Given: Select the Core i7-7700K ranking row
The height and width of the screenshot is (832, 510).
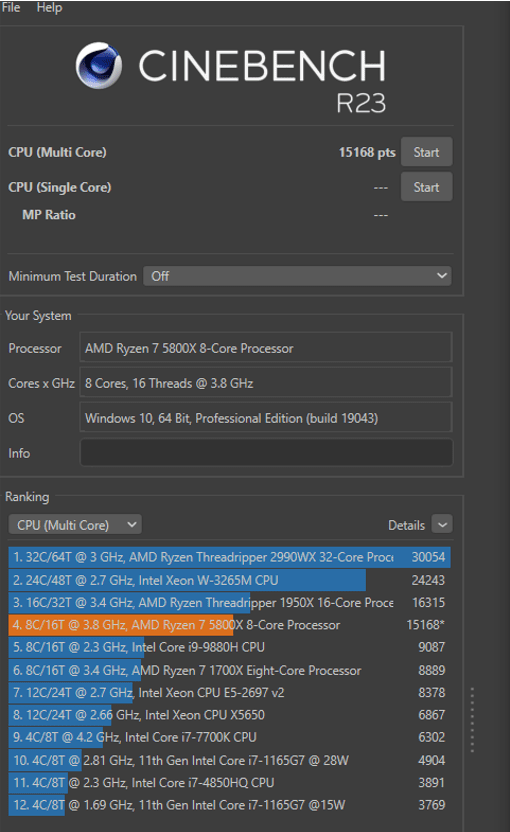Looking at the screenshot, I should click(x=229, y=737).
